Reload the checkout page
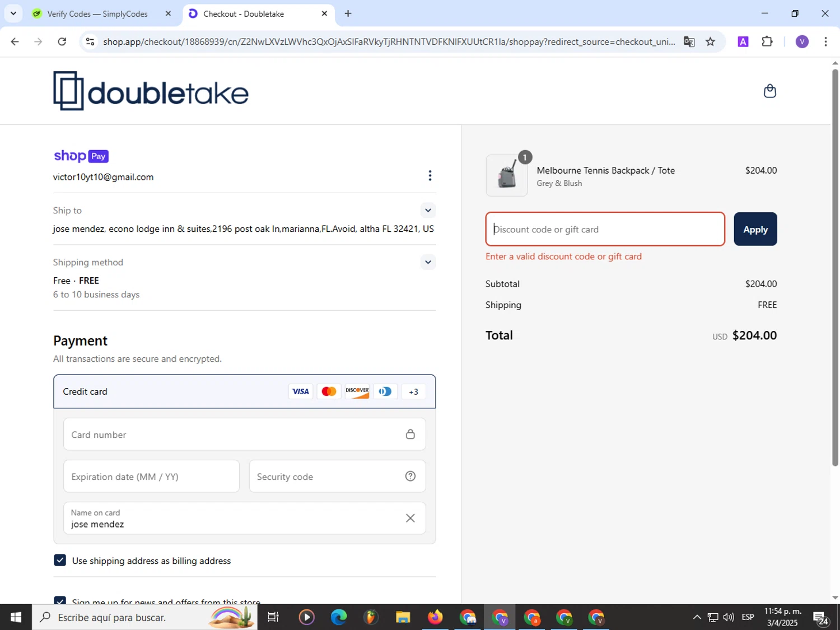The height and width of the screenshot is (630, 840). tap(62, 41)
